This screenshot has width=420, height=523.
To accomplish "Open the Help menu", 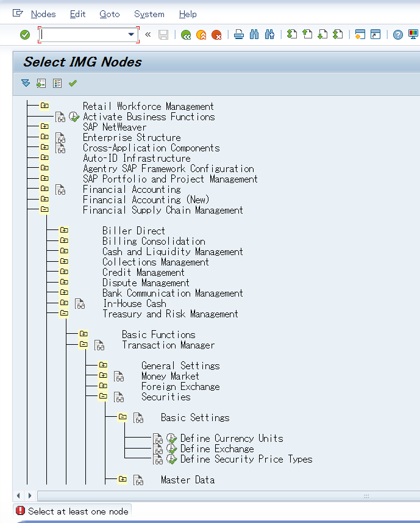I will point(188,14).
